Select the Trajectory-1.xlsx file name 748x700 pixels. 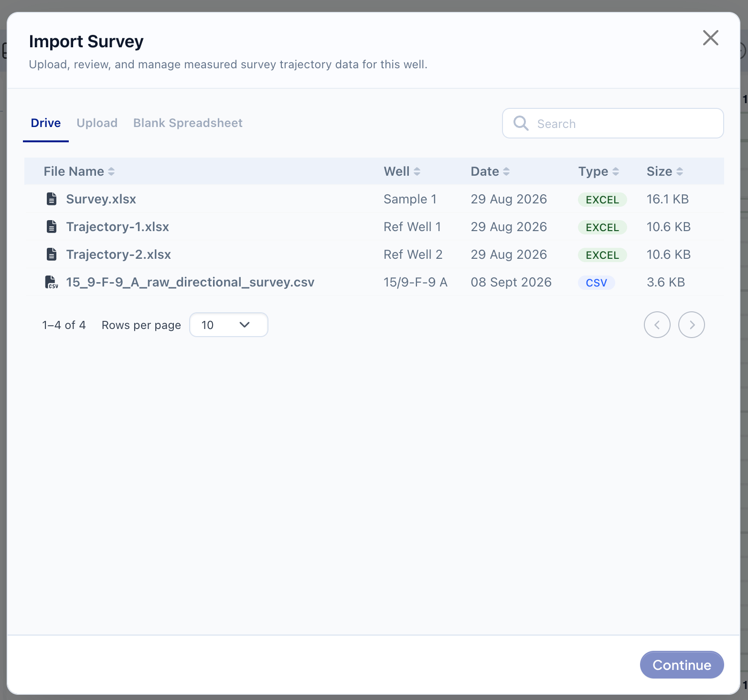click(118, 227)
